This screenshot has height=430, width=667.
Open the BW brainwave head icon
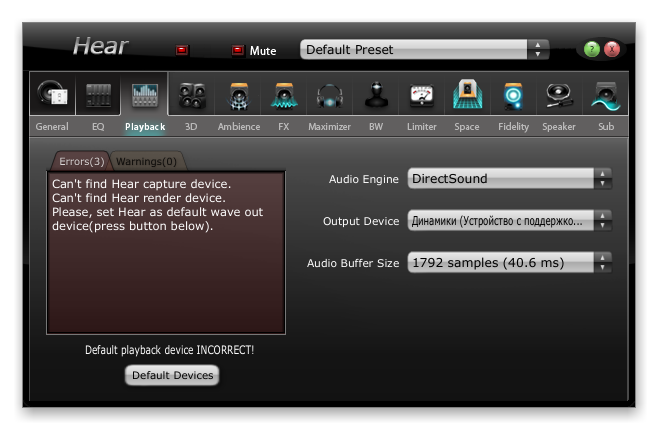pos(376,94)
